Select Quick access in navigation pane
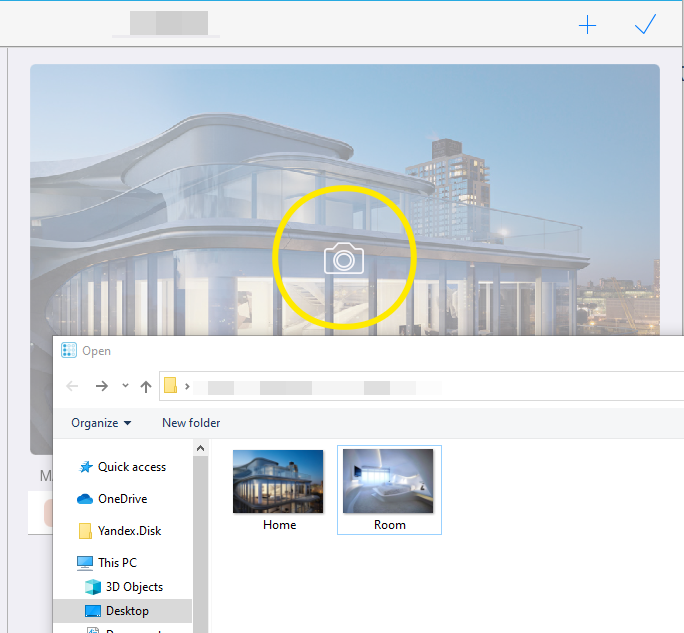This screenshot has height=633, width=684. click(131, 467)
